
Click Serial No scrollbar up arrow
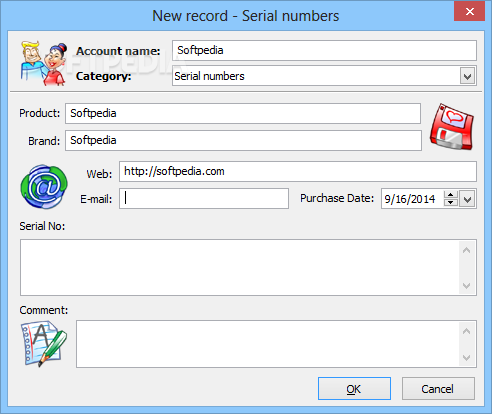coord(467,250)
